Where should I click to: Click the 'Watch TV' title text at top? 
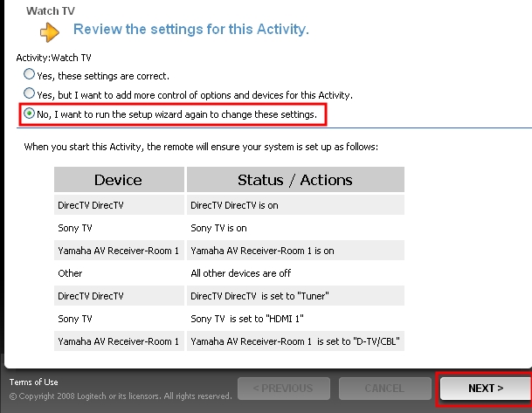tap(50, 10)
